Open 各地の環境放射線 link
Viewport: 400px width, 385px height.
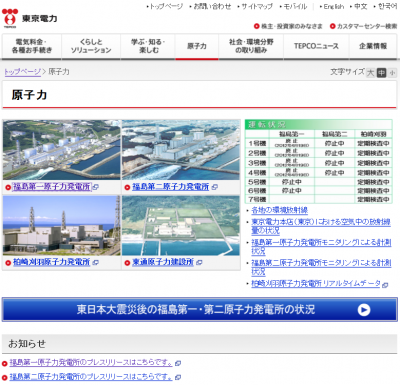click(x=279, y=210)
